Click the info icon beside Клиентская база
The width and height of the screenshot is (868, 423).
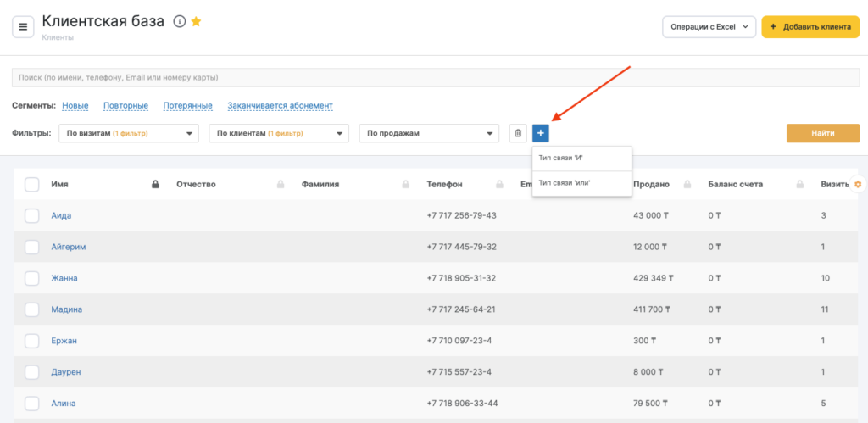(179, 21)
